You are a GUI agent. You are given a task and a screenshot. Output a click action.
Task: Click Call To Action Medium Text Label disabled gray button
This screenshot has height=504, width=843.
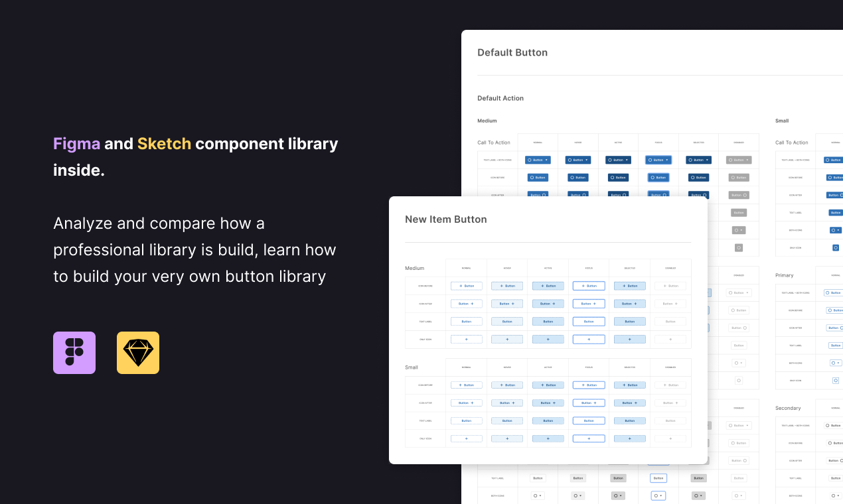(x=739, y=213)
